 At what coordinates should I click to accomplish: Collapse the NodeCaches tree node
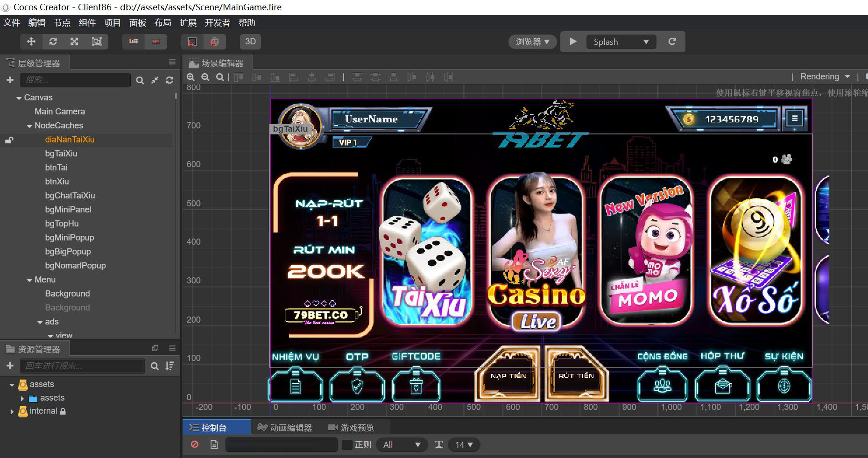[x=29, y=126]
